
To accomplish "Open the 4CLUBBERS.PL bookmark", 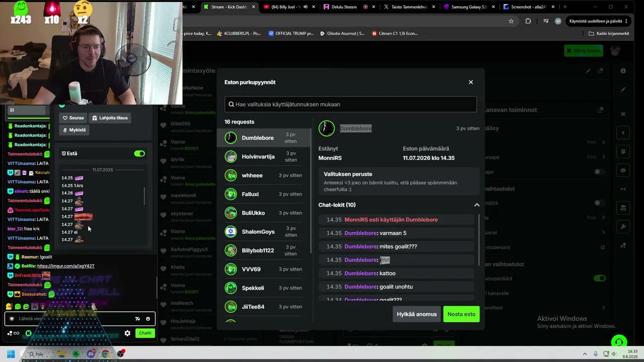I will (x=239, y=33).
